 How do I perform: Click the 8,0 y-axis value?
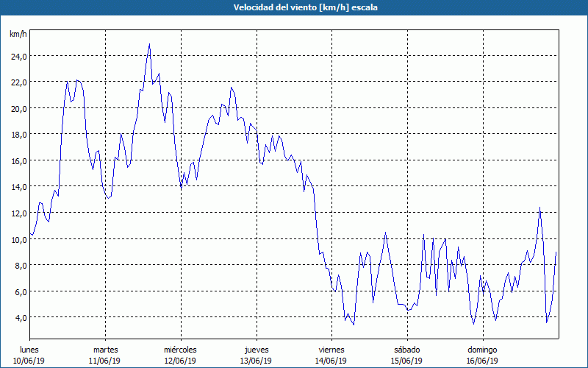pyautogui.click(x=21, y=266)
